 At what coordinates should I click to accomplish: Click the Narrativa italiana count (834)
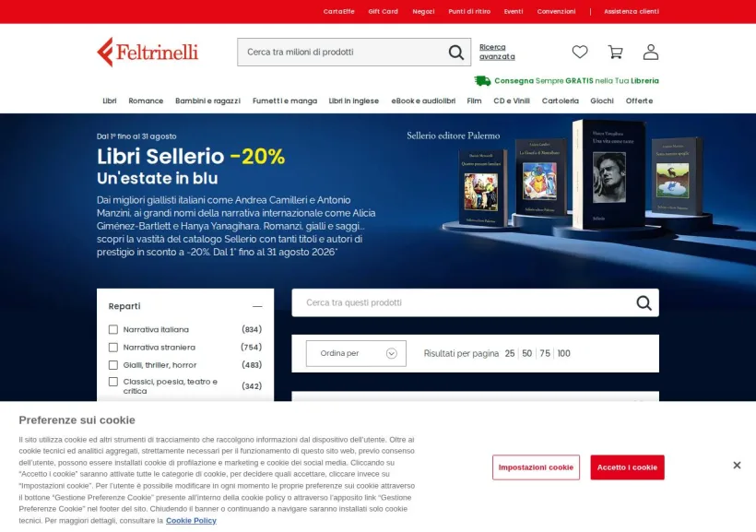pos(252,329)
